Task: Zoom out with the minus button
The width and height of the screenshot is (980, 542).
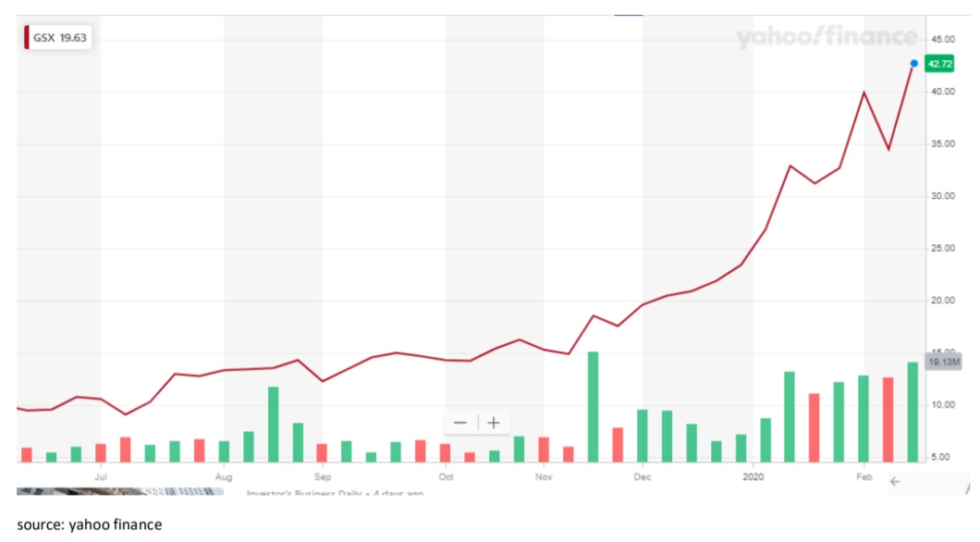Action: coord(460,423)
